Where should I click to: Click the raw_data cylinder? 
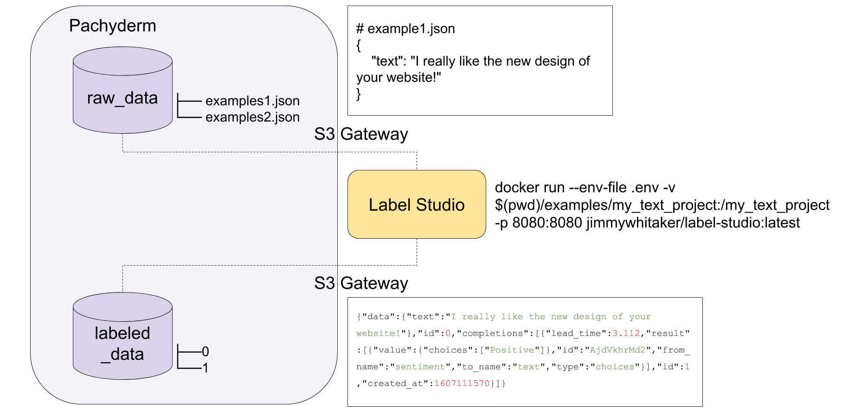click(122, 90)
